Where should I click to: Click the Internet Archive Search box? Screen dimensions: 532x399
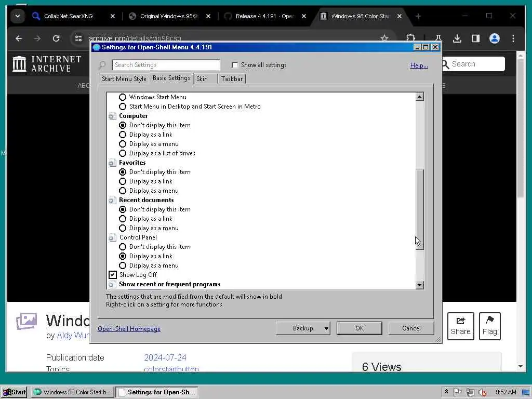click(473, 64)
